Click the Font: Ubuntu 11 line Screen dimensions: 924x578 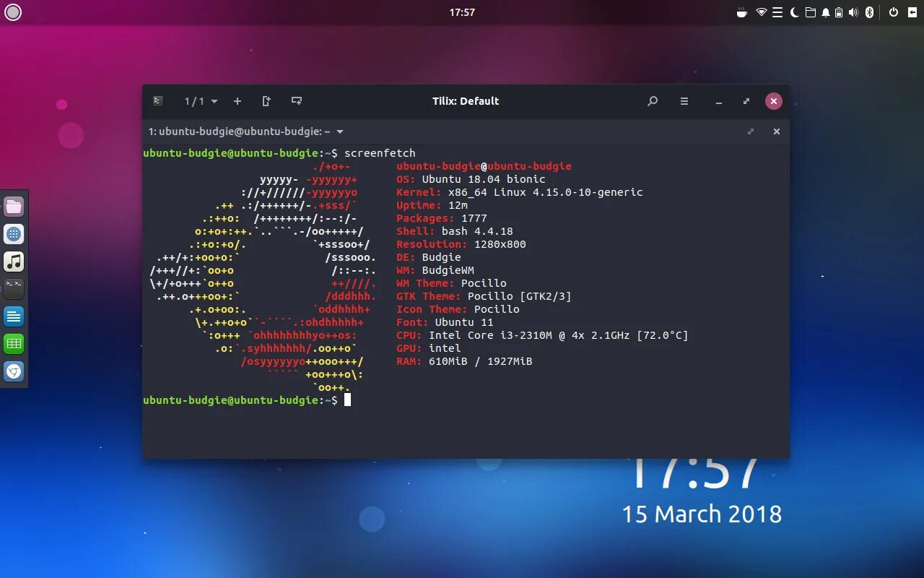pyautogui.click(x=445, y=322)
